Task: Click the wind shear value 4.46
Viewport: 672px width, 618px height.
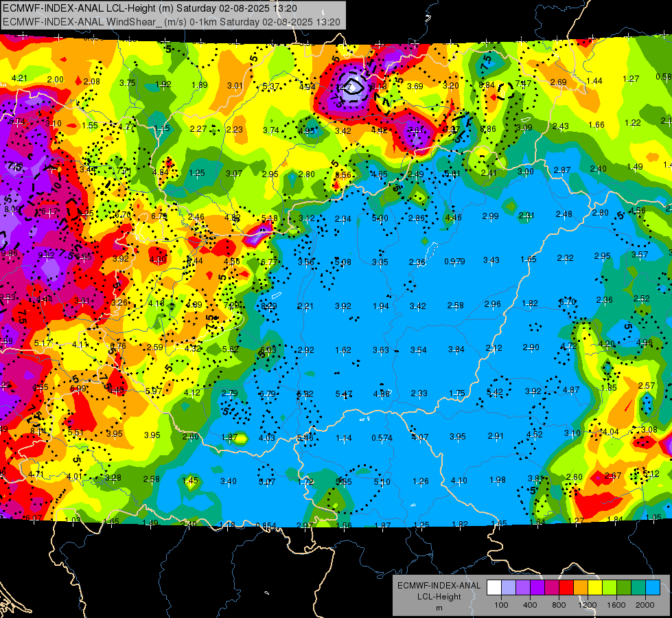Action: point(453,218)
